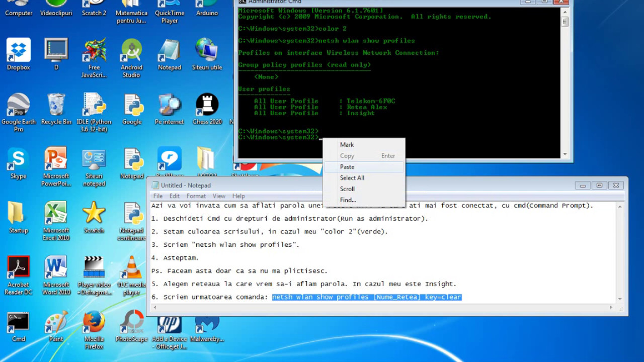The image size is (644, 362).
Task: Close the Untitled - Notepad window
Action: (x=616, y=186)
